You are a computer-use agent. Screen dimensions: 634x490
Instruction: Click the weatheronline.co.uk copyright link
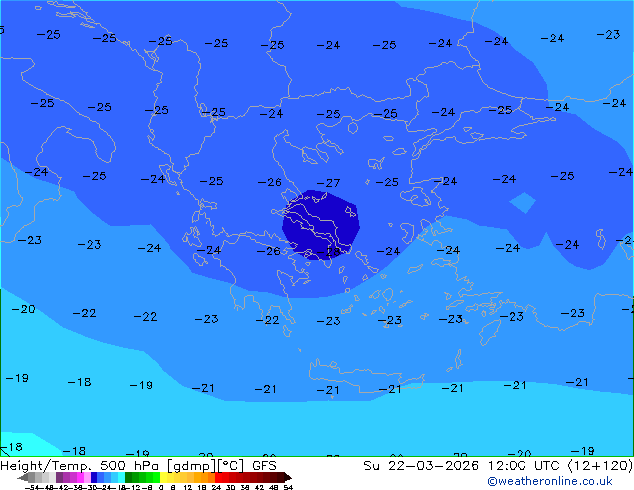550,481
